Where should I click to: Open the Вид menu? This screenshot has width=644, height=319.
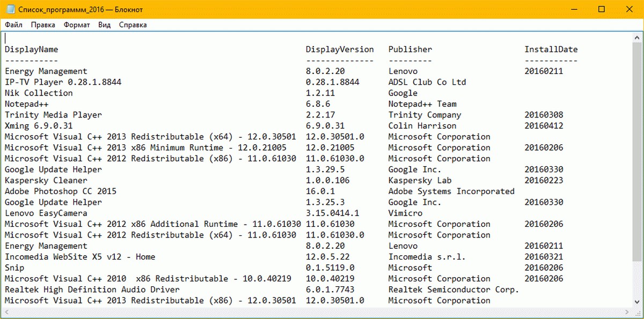[104, 25]
